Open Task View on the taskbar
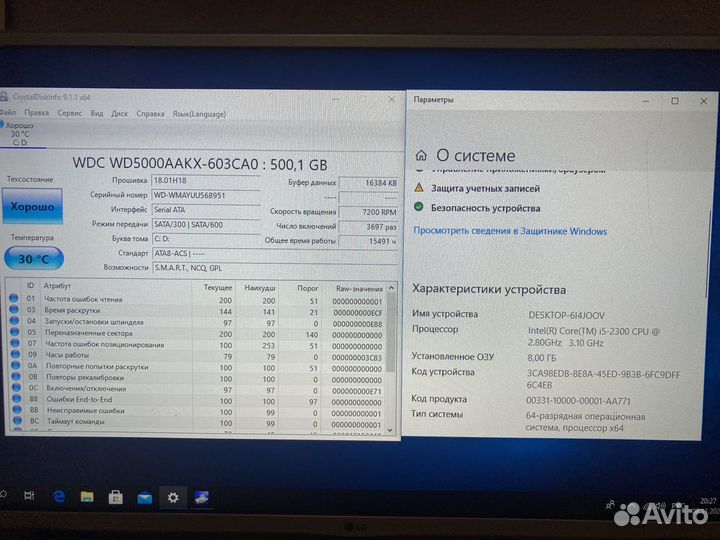The image size is (720, 540). click(x=29, y=495)
